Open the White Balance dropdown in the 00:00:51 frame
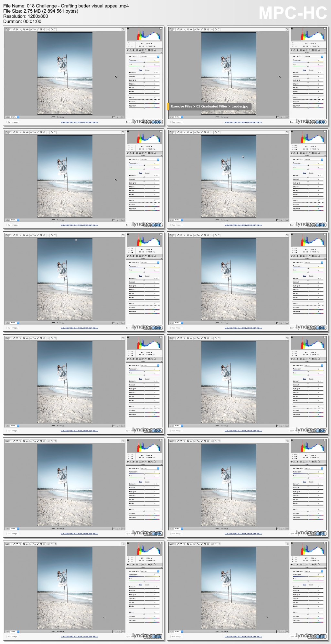Viewport: 331px width, 644px height. click(x=150, y=571)
